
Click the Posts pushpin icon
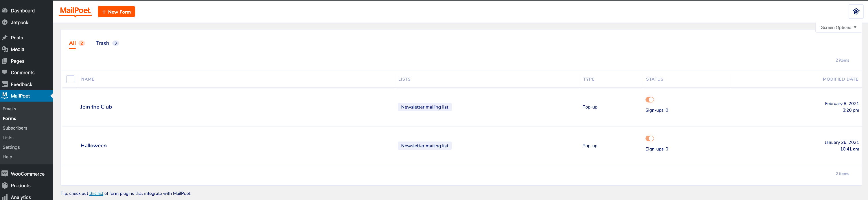[5, 38]
